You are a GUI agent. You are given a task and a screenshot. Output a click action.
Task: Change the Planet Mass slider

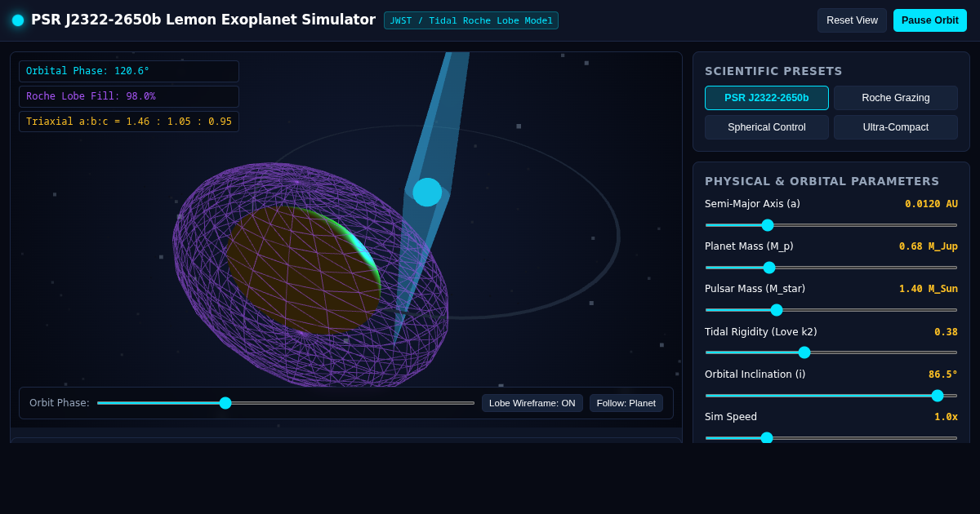pyautogui.click(x=831, y=268)
